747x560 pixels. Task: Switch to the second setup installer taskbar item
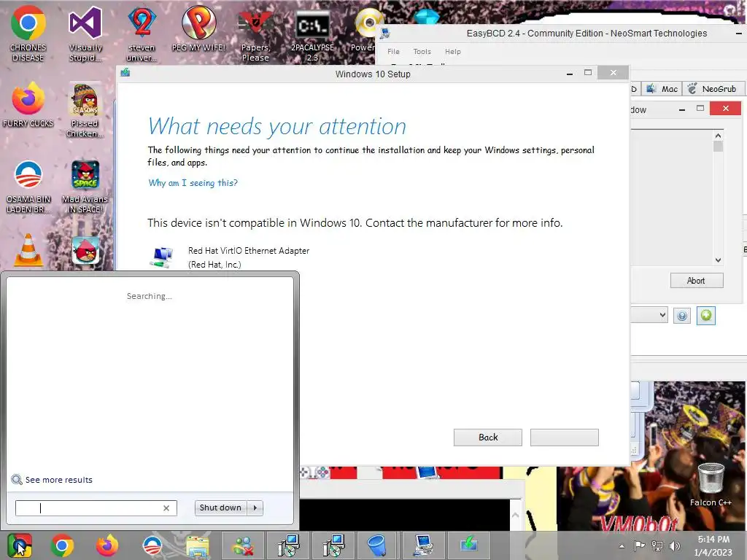pyautogui.click(x=333, y=545)
